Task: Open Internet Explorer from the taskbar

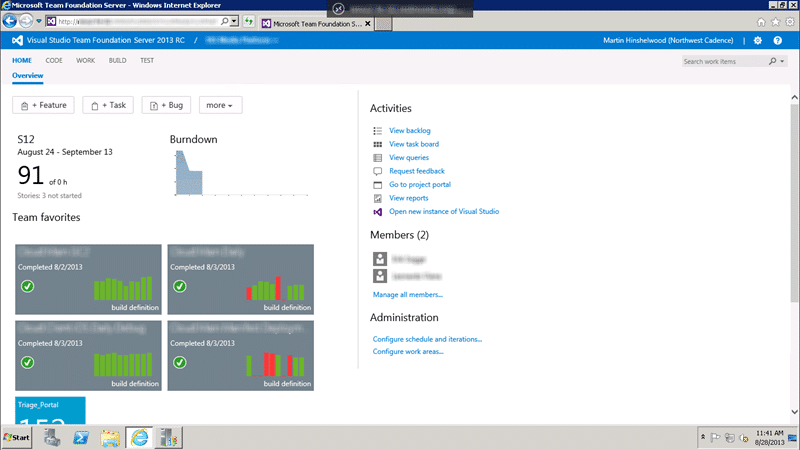Action: tap(139, 438)
